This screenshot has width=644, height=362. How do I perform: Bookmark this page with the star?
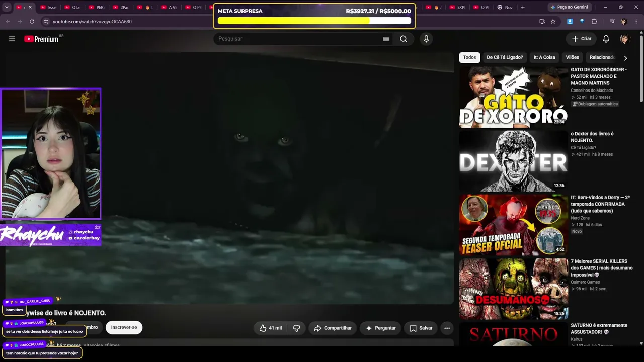pos(553,22)
